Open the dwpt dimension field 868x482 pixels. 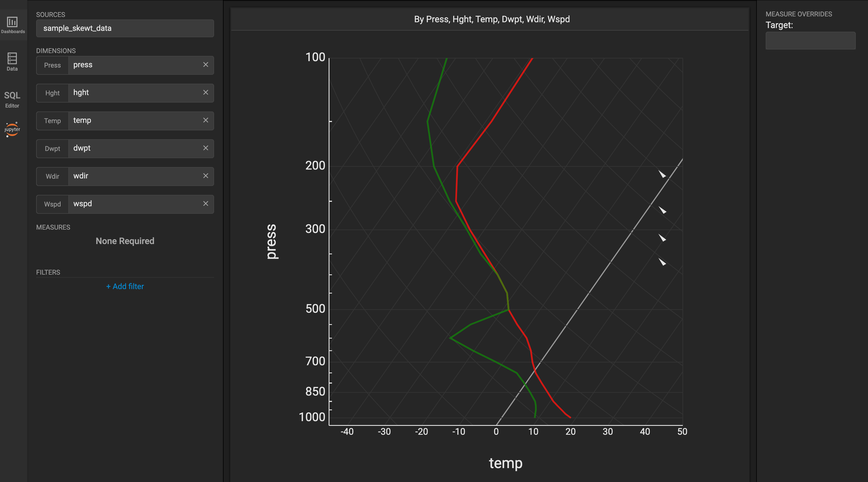point(135,148)
